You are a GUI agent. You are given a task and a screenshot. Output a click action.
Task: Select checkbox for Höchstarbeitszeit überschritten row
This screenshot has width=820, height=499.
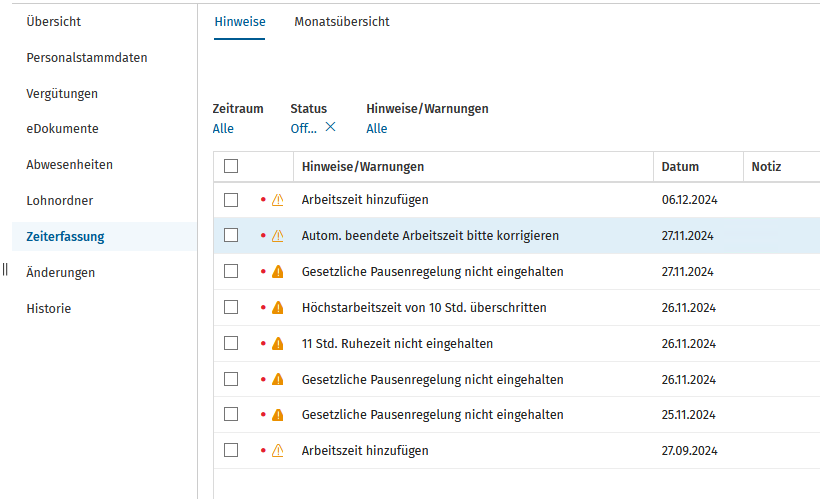231,307
